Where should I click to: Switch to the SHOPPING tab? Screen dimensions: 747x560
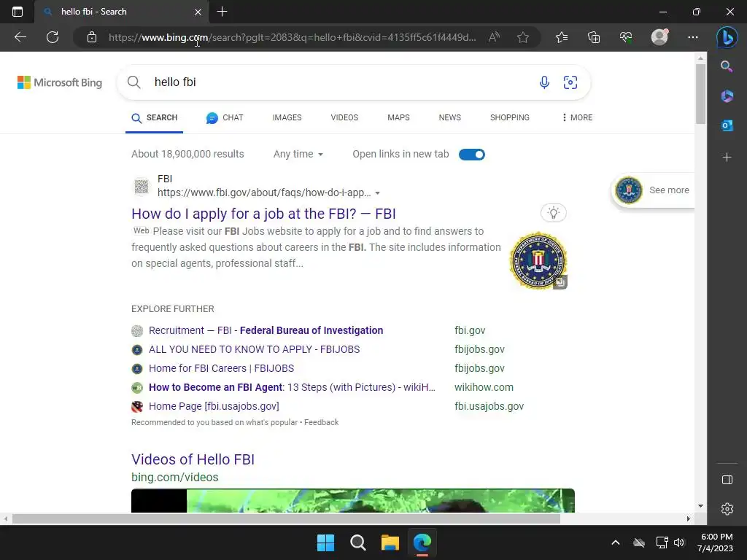[x=510, y=117]
